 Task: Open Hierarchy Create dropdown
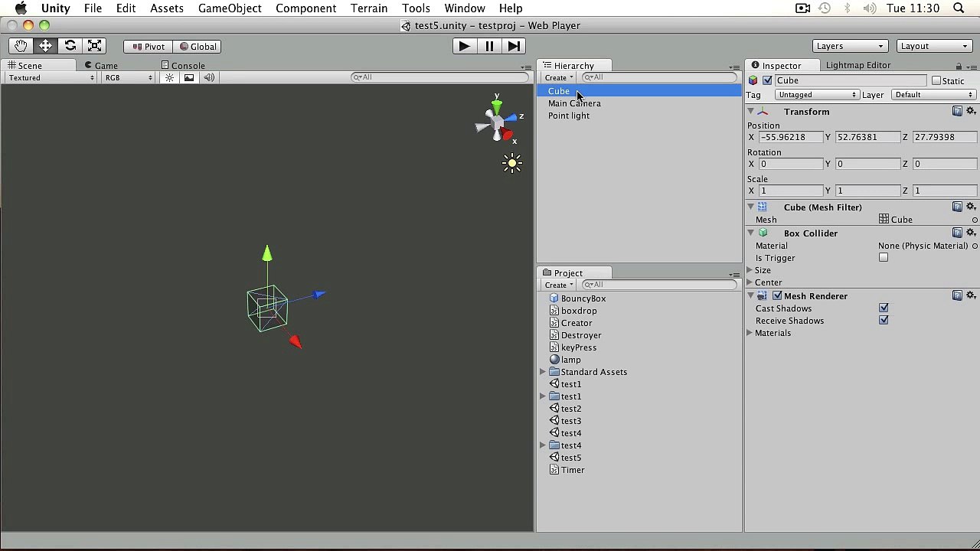tap(559, 78)
